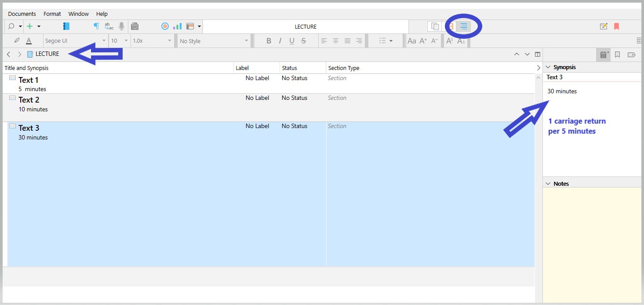Open the Format menu
The height and width of the screenshot is (305, 644).
coord(52,14)
